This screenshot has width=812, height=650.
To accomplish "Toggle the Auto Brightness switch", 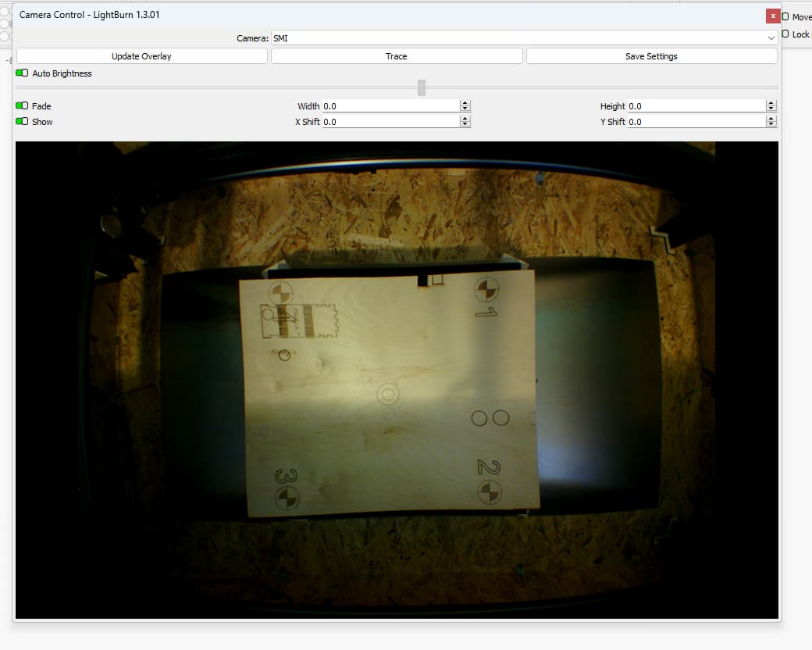I will coord(22,73).
